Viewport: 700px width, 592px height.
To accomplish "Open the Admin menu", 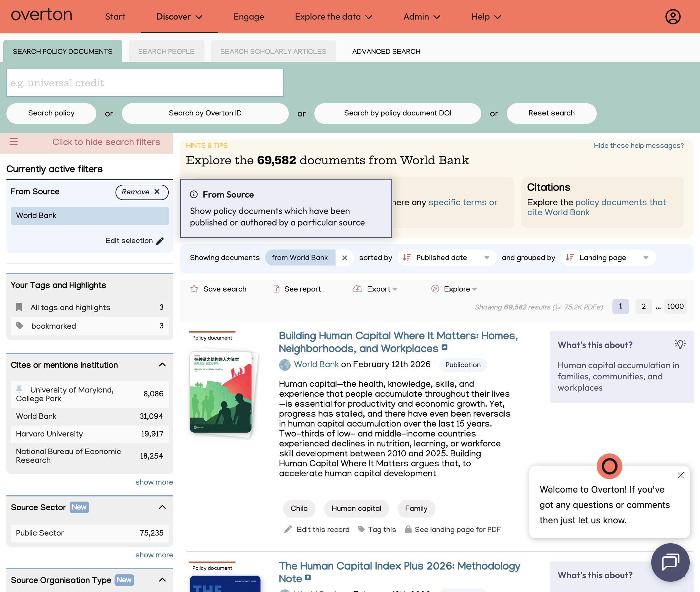I will pyautogui.click(x=422, y=17).
